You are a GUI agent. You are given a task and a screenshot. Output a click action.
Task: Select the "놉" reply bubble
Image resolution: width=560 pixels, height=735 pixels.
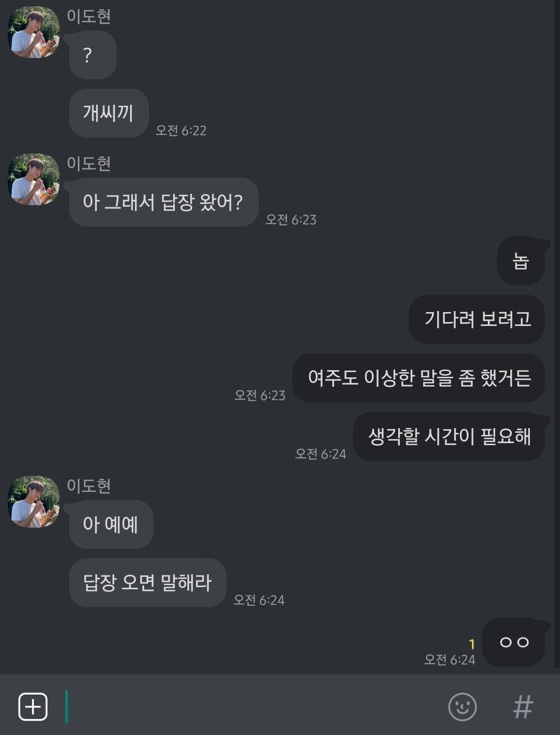(521, 261)
